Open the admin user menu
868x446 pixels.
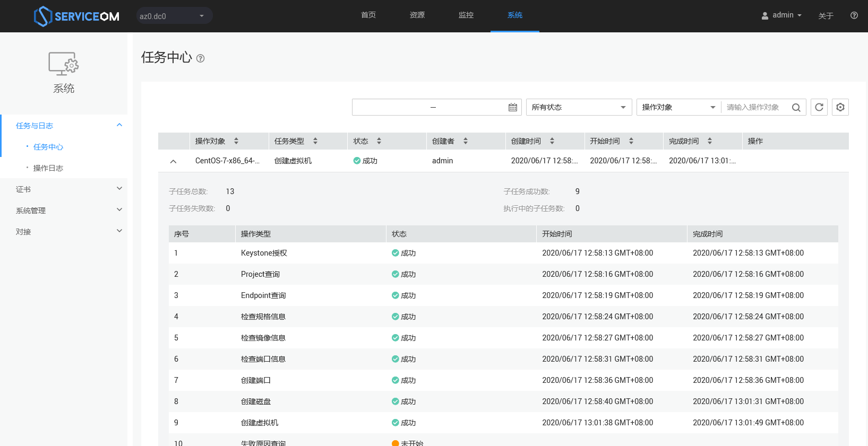click(781, 15)
